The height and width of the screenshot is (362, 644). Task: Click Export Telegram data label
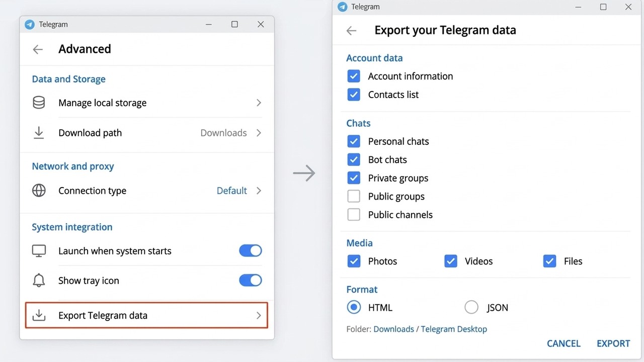click(103, 316)
